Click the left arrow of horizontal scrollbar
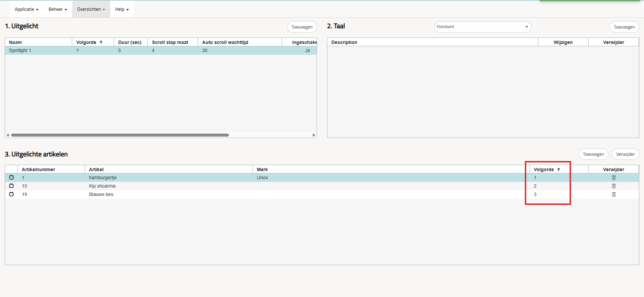This screenshot has width=644, height=297. [x=8, y=135]
